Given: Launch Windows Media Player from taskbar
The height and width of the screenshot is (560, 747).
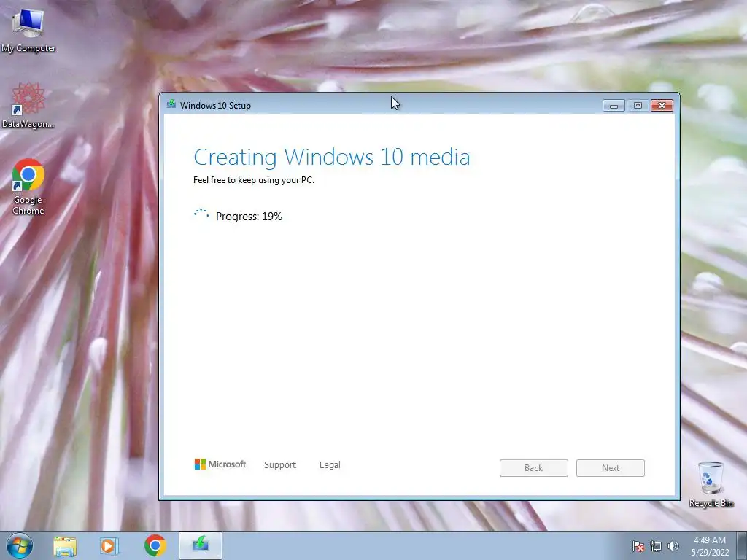Looking at the screenshot, I should tap(109, 546).
